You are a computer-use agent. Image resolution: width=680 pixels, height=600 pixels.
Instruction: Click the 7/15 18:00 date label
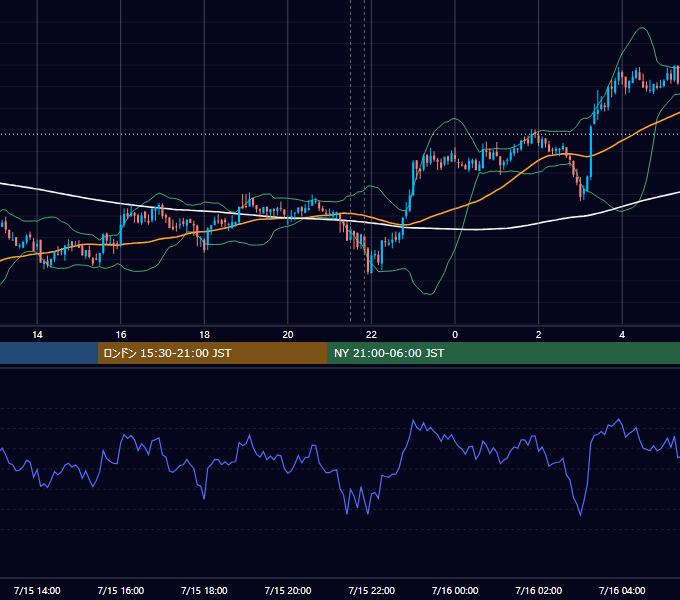click(204, 590)
